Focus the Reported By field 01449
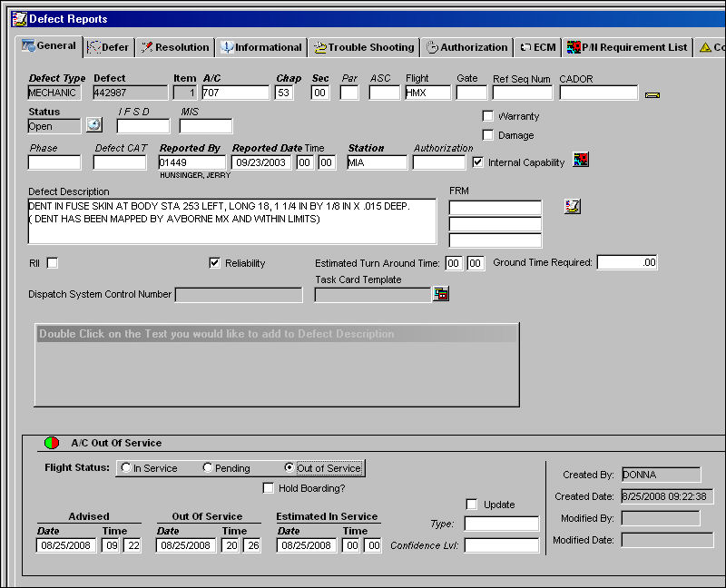 click(192, 162)
